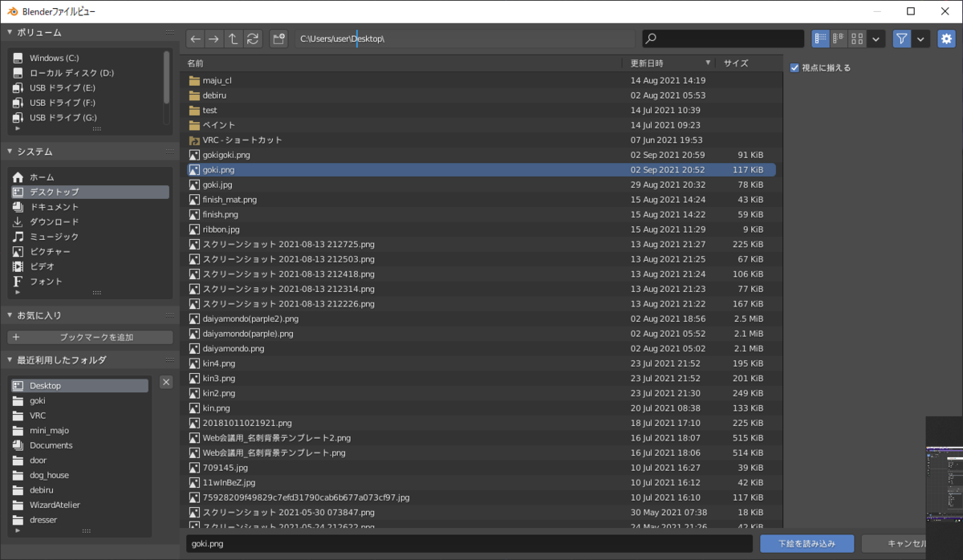Open recent folder goki
The image size is (963, 560).
click(x=79, y=400)
